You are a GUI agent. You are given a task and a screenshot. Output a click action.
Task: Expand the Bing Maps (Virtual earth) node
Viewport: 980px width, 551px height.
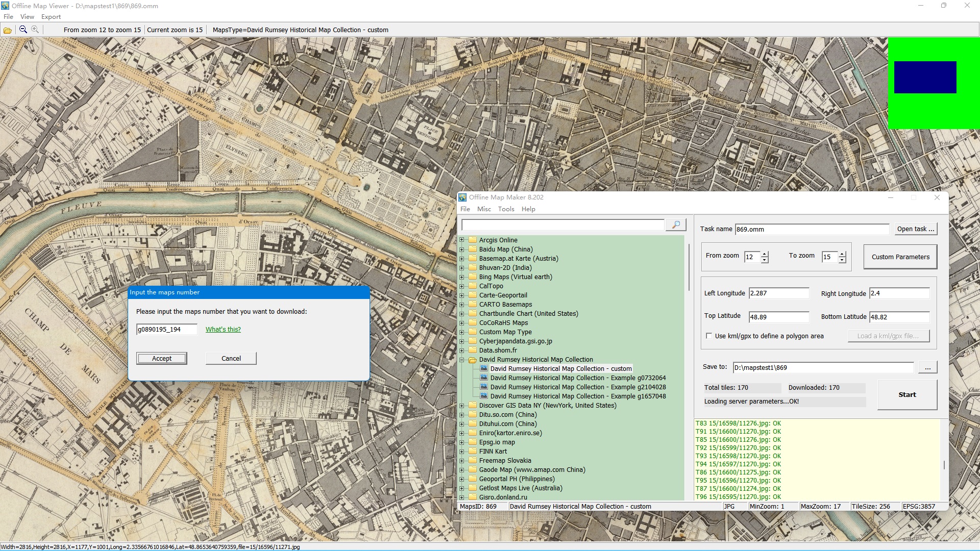point(462,277)
